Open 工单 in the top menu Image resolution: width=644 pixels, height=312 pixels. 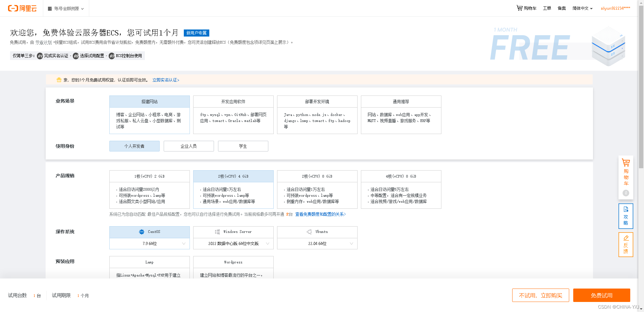(547, 8)
